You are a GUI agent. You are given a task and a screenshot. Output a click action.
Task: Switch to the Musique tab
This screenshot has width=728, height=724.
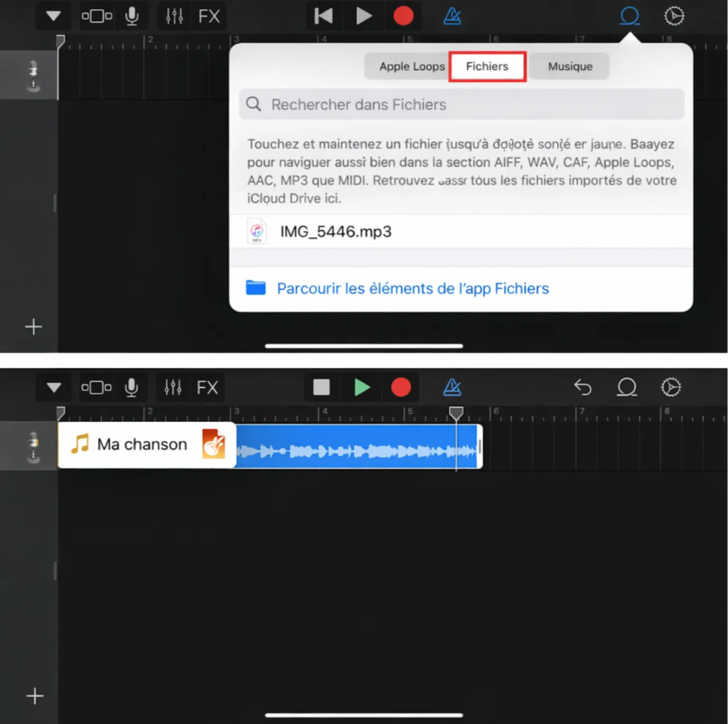(570, 66)
